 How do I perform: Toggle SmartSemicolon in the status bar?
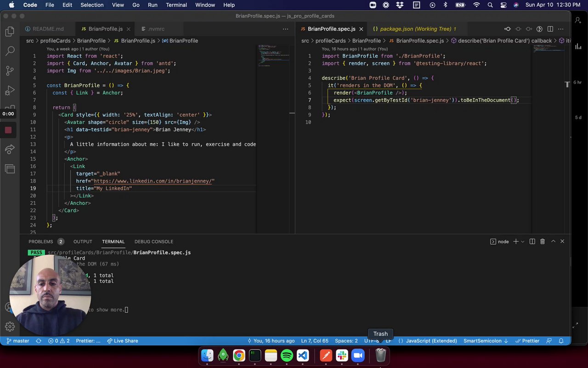tap(486, 341)
